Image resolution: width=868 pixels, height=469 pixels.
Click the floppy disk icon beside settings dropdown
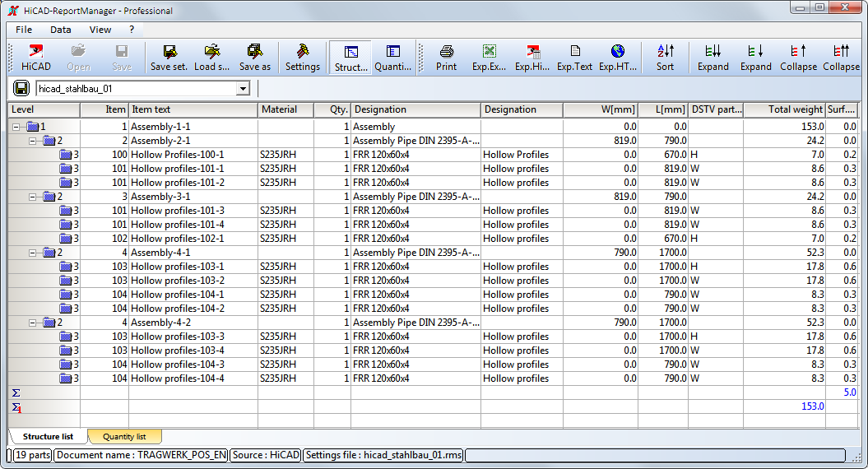click(x=22, y=88)
